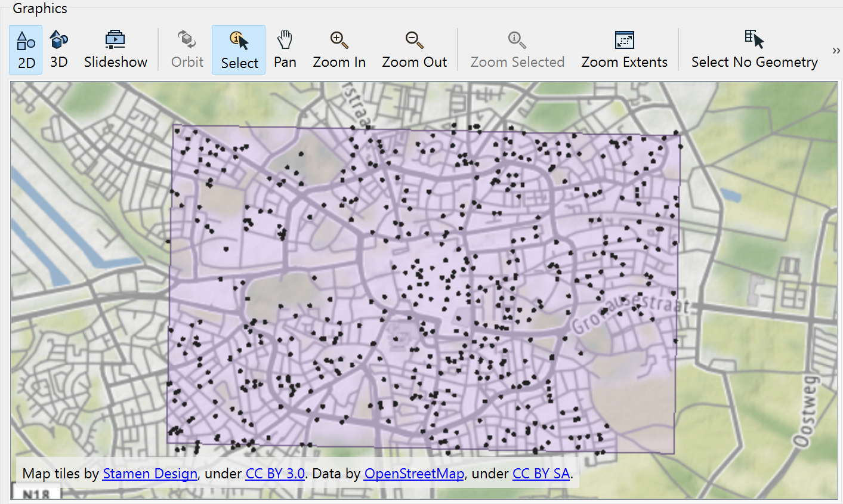Open the CC BY 3.0 license link
Viewport: 843px width, 504px height.
pos(275,474)
